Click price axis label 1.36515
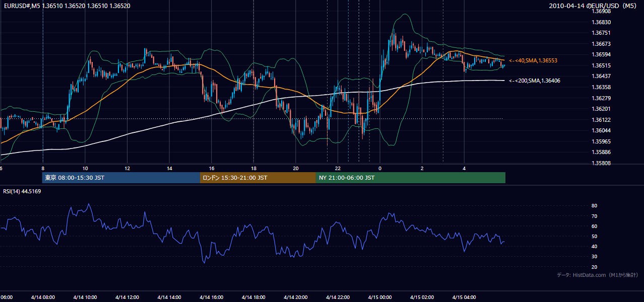 coord(602,65)
